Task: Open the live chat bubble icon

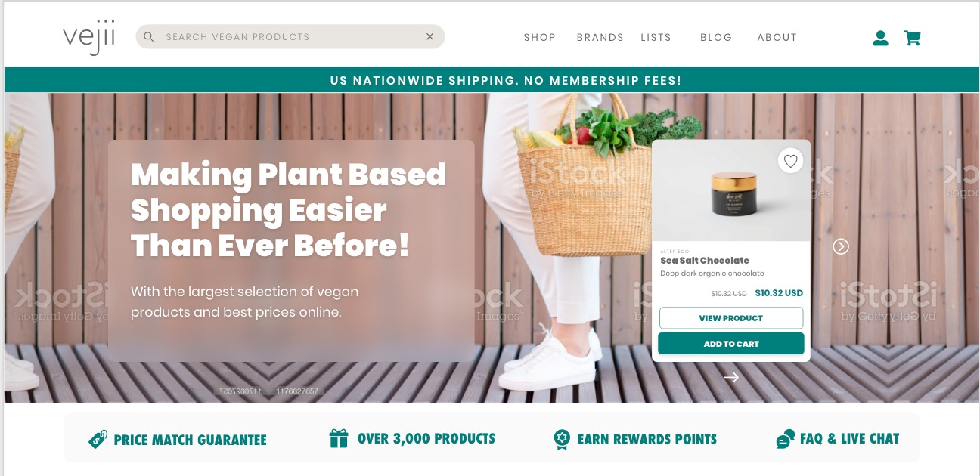Action: coord(786,439)
